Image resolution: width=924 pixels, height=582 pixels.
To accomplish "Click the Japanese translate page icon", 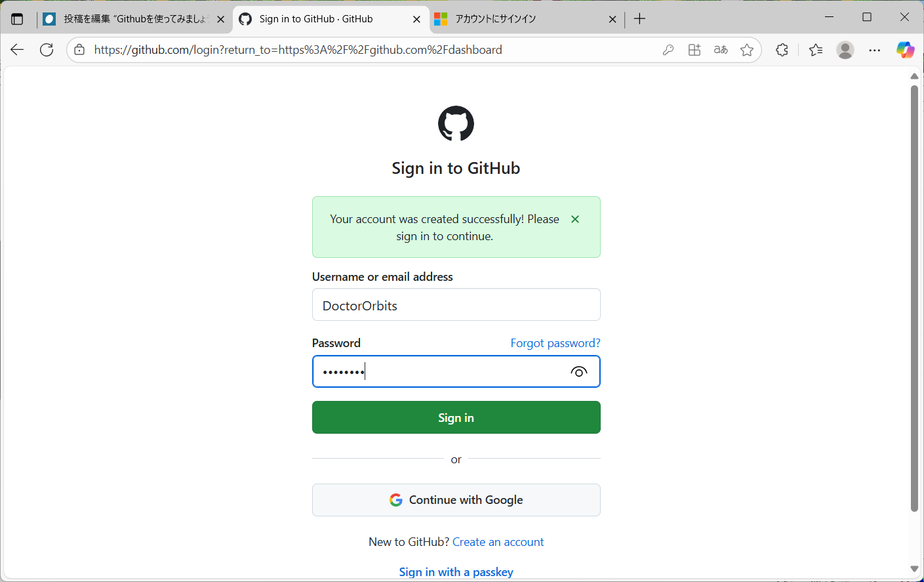I will [721, 50].
